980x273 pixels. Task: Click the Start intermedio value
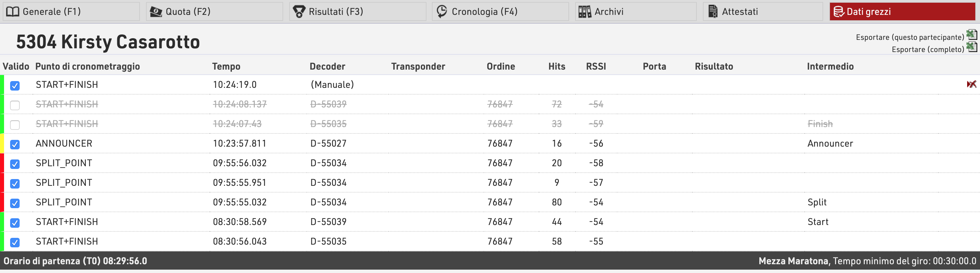[x=818, y=222]
